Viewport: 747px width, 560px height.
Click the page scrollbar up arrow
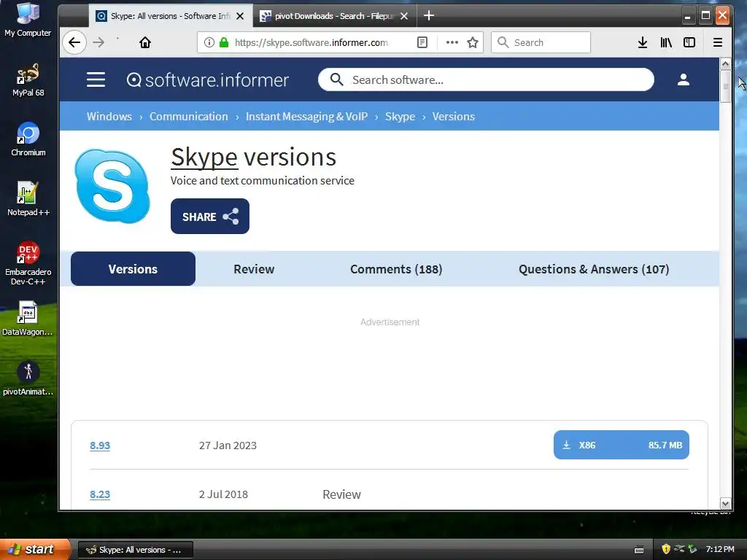click(726, 64)
